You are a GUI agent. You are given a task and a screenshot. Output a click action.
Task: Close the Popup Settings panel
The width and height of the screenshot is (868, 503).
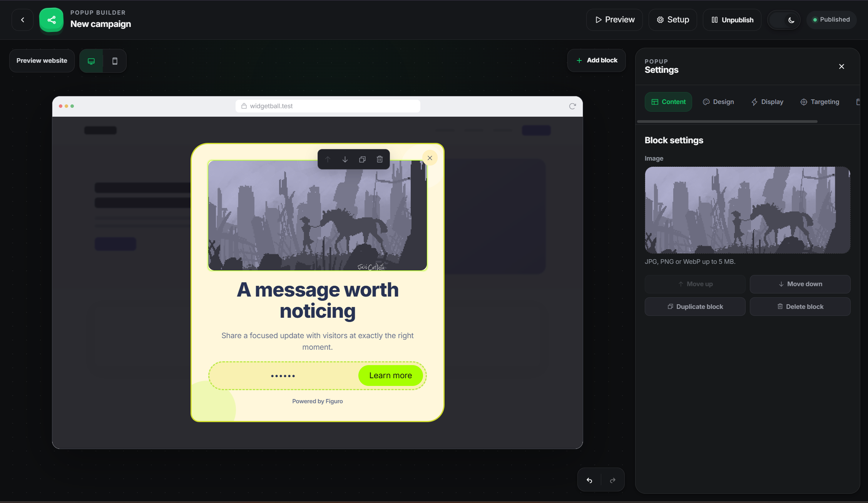pos(841,67)
